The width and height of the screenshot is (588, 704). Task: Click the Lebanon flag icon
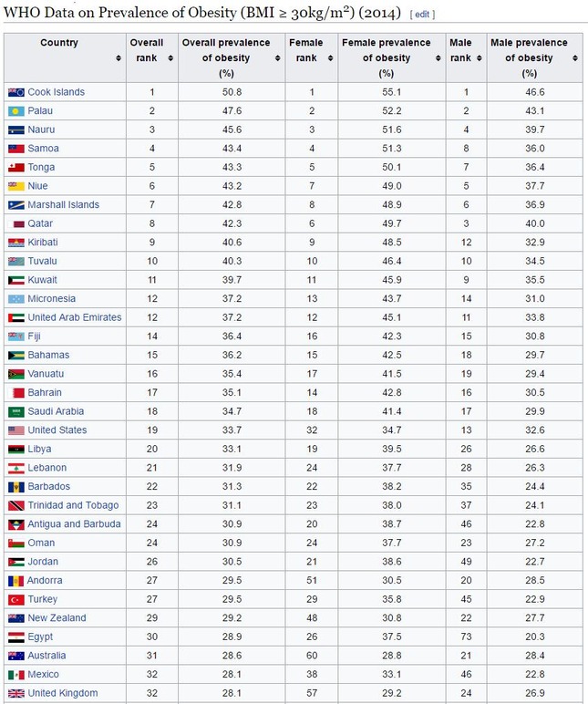(x=16, y=469)
